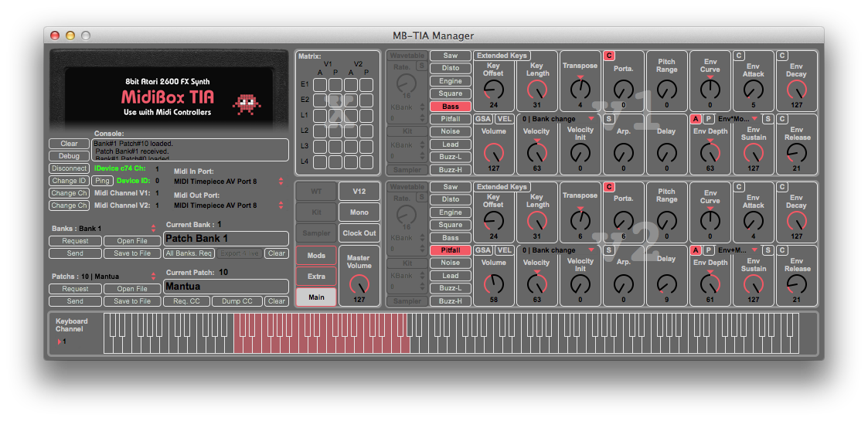Click the V2 Delay knob
868x421 pixels.
click(666, 281)
